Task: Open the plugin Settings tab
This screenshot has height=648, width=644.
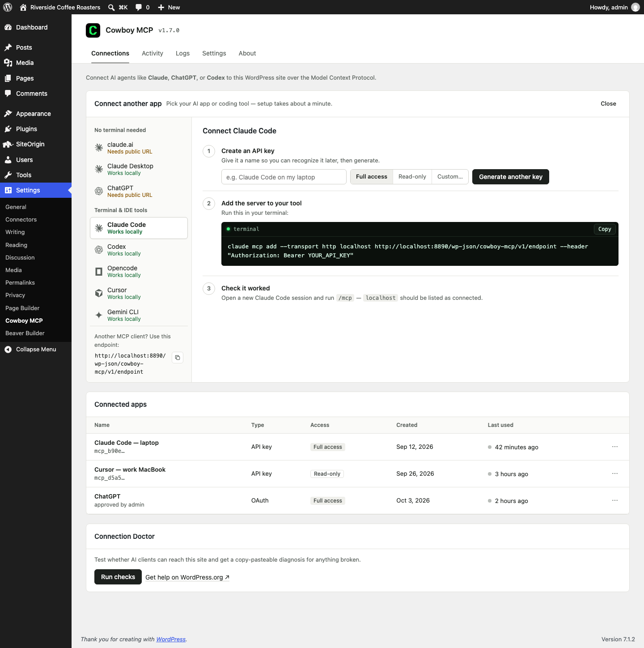Action: point(214,53)
